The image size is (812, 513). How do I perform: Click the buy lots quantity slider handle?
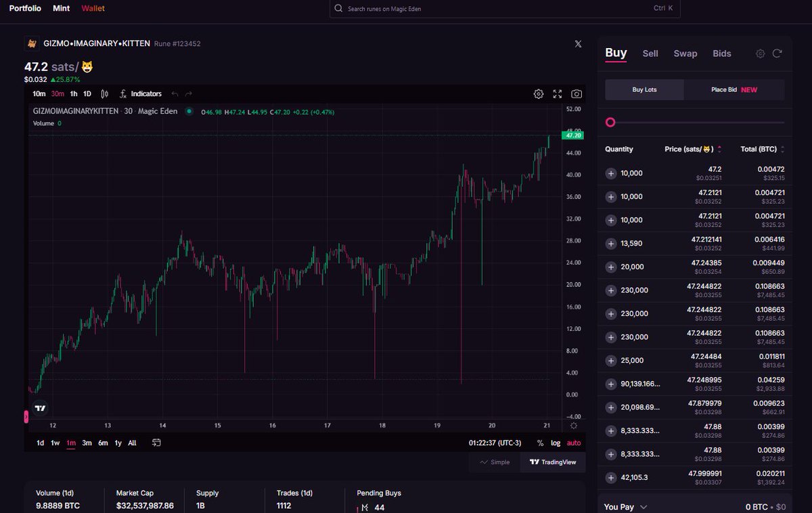pos(610,122)
